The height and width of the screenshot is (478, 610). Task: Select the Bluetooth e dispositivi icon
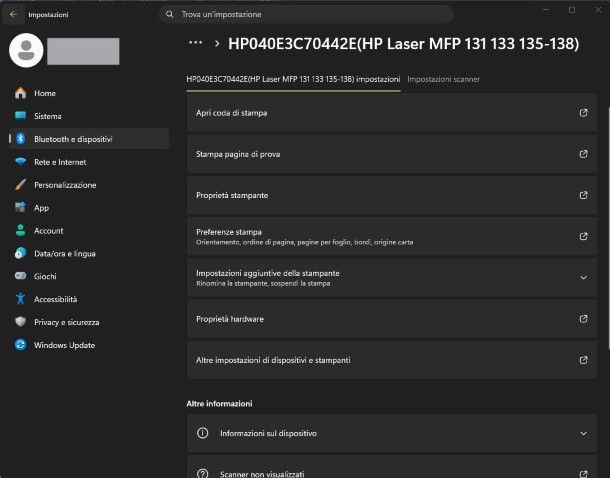21,139
